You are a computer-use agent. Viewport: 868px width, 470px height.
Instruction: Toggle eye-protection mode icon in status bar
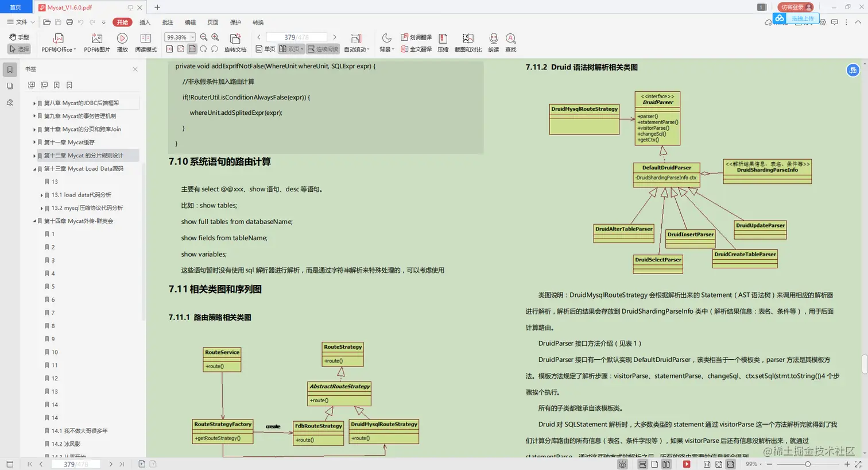[x=622, y=464]
